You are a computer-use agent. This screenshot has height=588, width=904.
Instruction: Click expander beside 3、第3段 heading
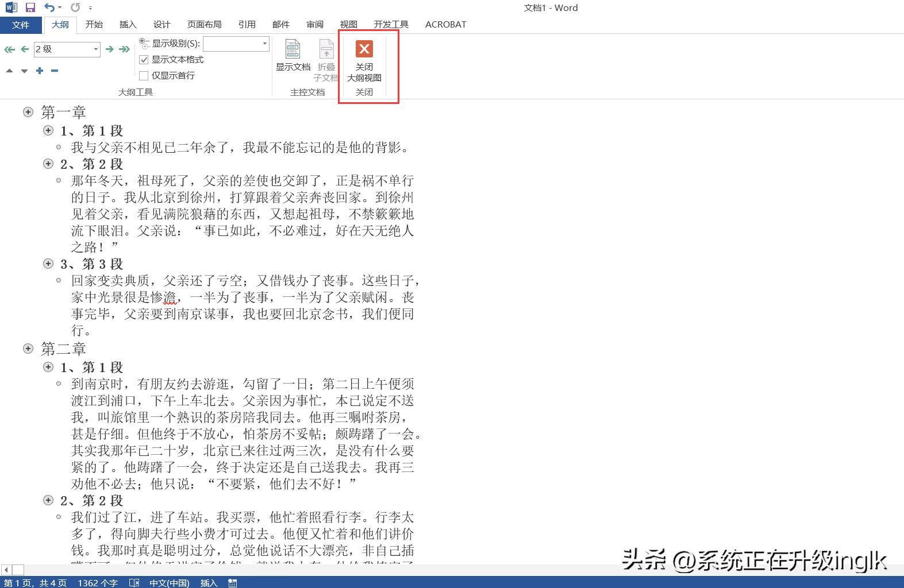tap(48, 263)
